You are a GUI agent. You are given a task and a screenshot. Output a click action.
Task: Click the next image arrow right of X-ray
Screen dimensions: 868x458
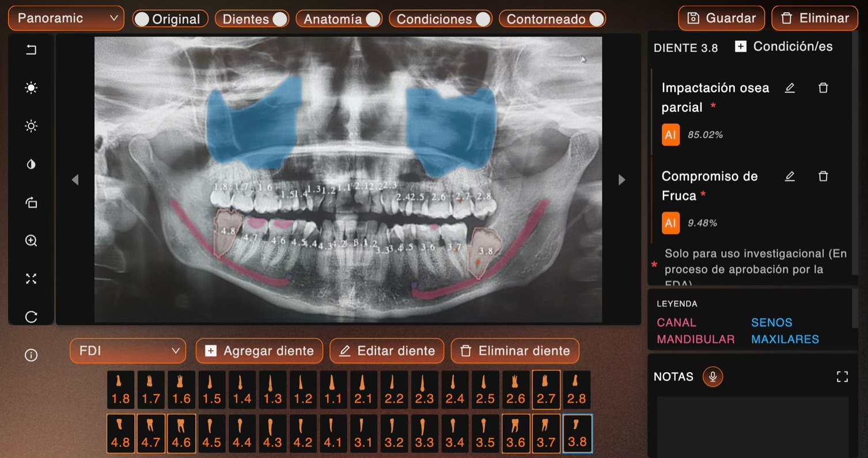coord(621,180)
